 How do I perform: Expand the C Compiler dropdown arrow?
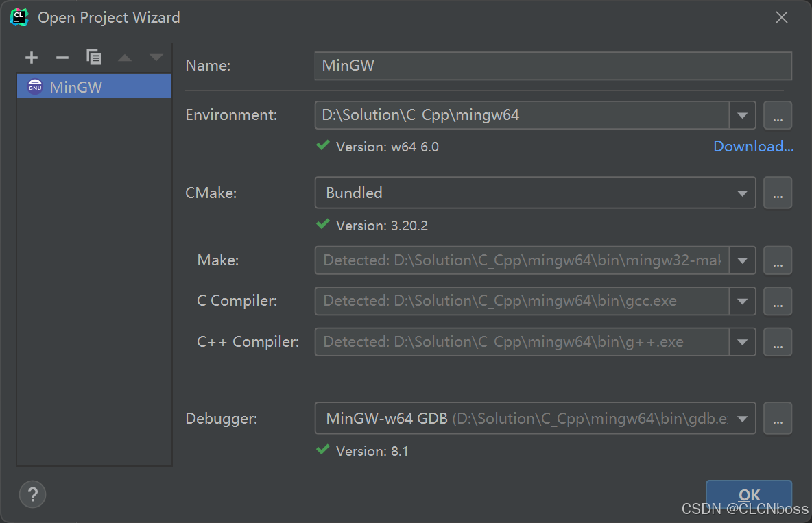pyautogui.click(x=743, y=302)
